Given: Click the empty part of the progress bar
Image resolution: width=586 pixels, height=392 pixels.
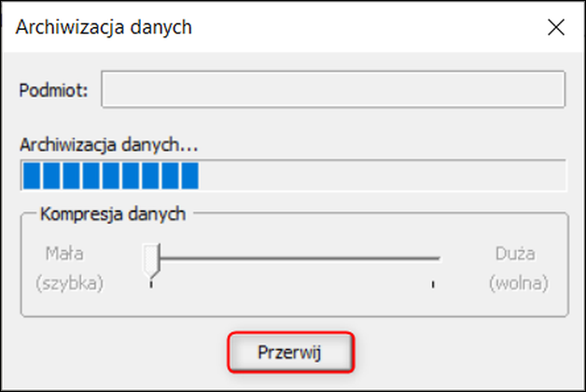Looking at the screenshot, I should tap(383, 175).
